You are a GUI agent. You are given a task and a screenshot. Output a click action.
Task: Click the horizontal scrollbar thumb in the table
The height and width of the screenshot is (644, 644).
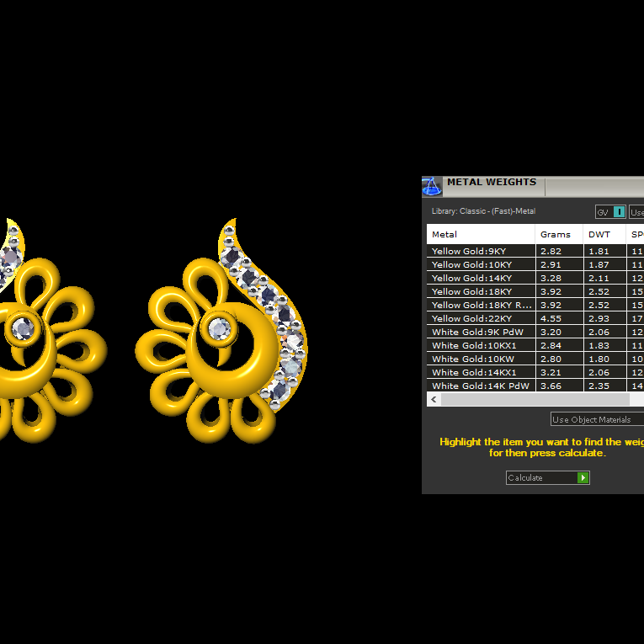click(x=535, y=399)
